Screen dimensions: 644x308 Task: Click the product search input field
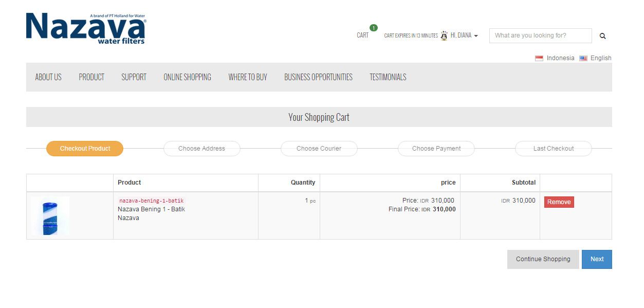(x=540, y=35)
